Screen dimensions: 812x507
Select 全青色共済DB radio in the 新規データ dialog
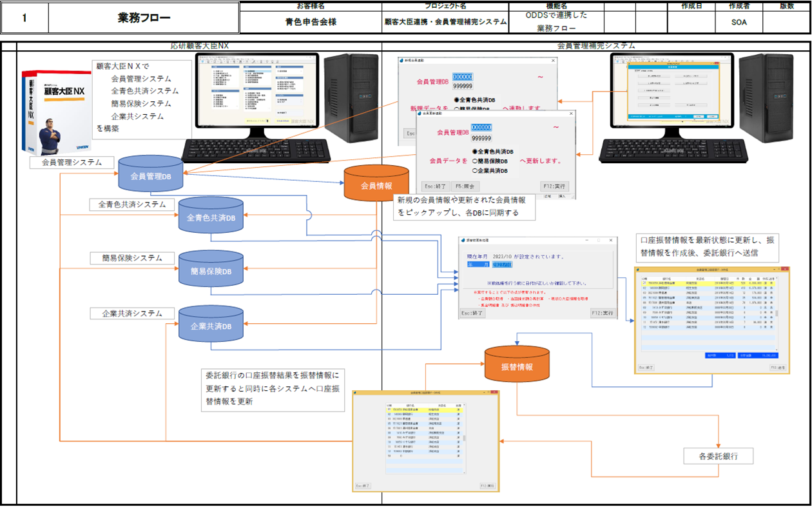point(456,100)
